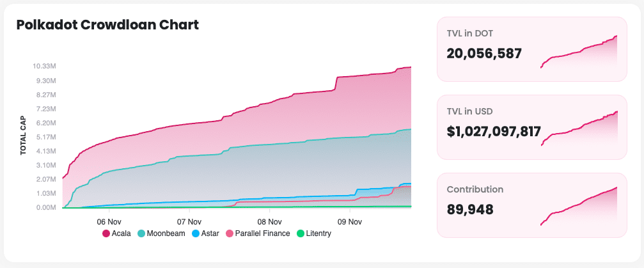Select the 20,056,587 TVL in DOT value
Image resolution: width=644 pixels, height=268 pixels.
pos(484,54)
